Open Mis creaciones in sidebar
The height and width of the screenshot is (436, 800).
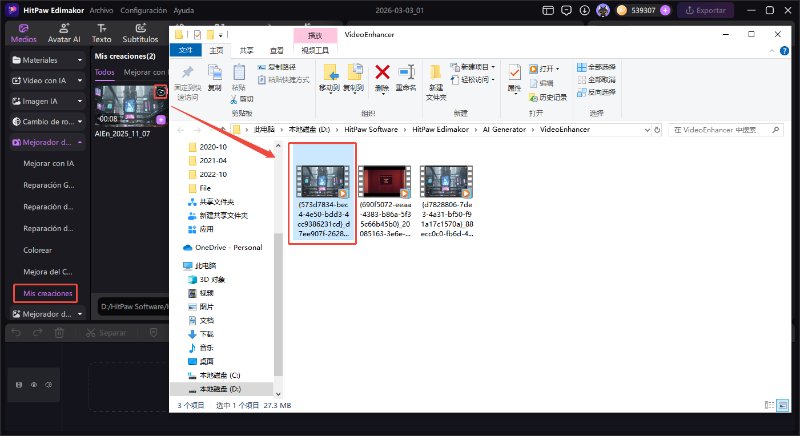(x=46, y=293)
